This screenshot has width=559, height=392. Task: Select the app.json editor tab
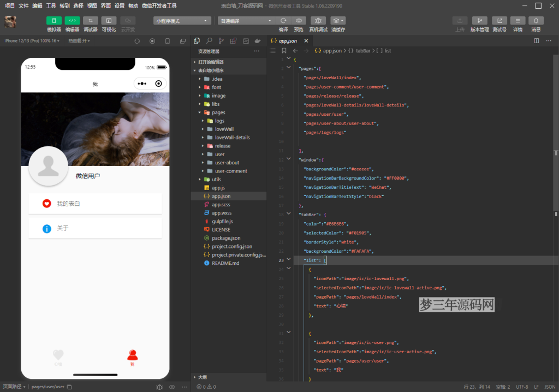(288, 40)
